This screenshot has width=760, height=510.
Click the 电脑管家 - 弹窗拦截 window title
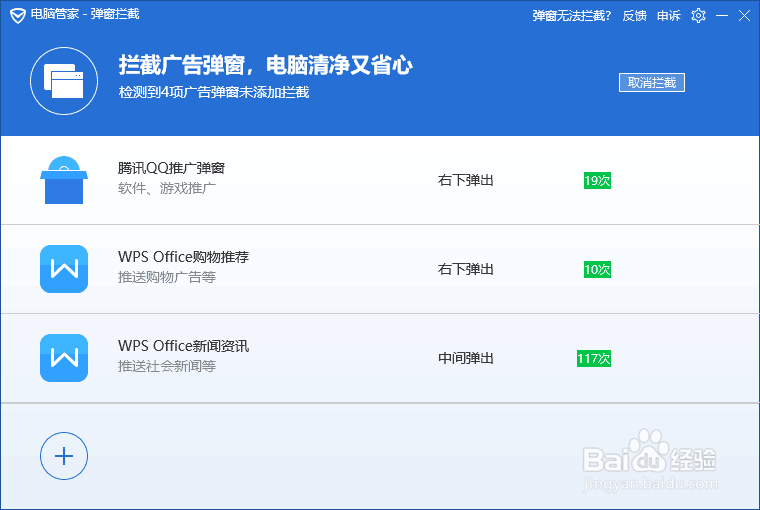(x=85, y=14)
